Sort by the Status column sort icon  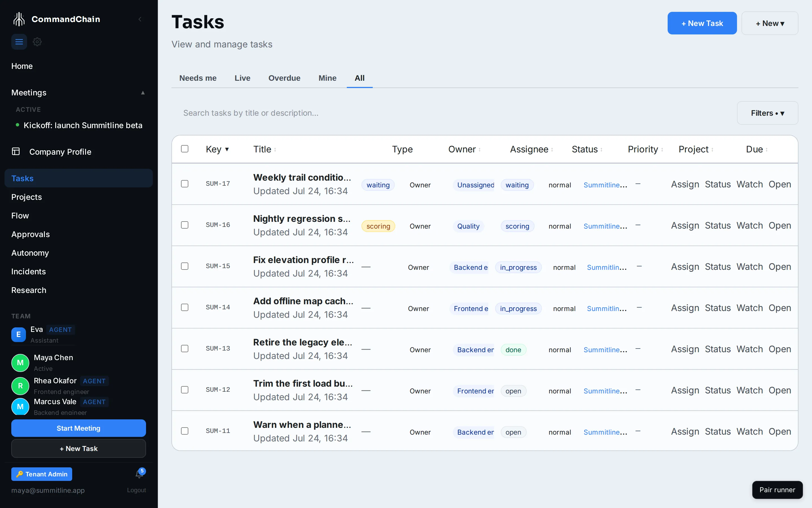point(601,150)
